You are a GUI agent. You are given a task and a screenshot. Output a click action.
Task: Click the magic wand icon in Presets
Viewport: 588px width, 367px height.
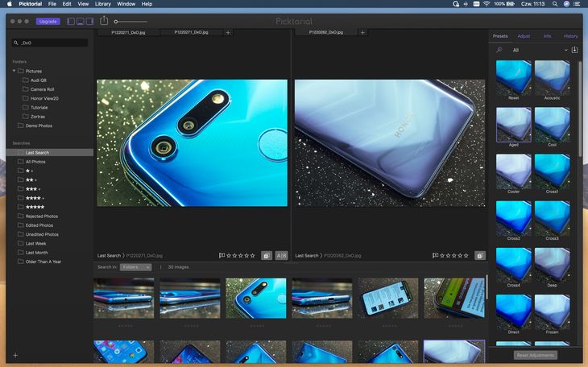499,50
